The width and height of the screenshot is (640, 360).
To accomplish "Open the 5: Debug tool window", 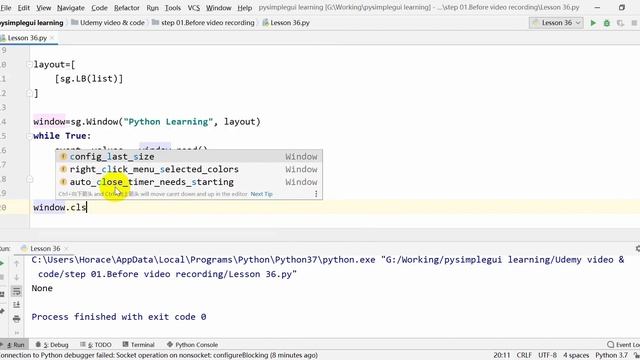I will pos(52,345).
